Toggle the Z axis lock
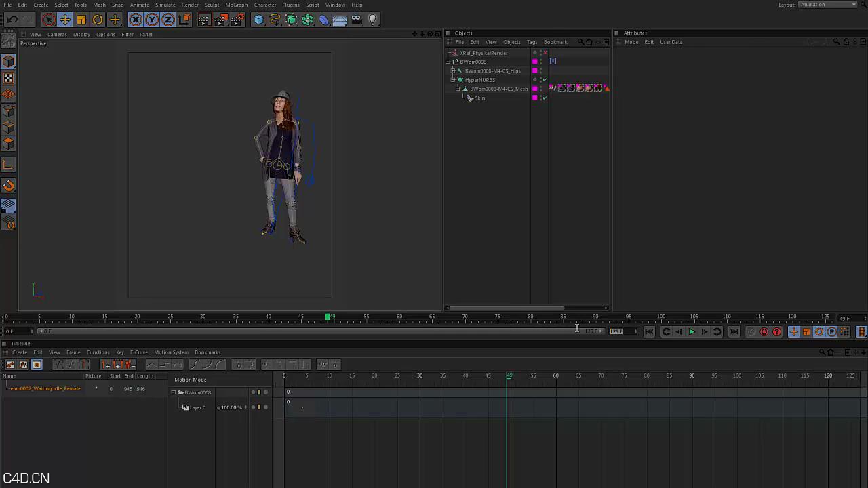The width and height of the screenshot is (868, 488). click(168, 20)
